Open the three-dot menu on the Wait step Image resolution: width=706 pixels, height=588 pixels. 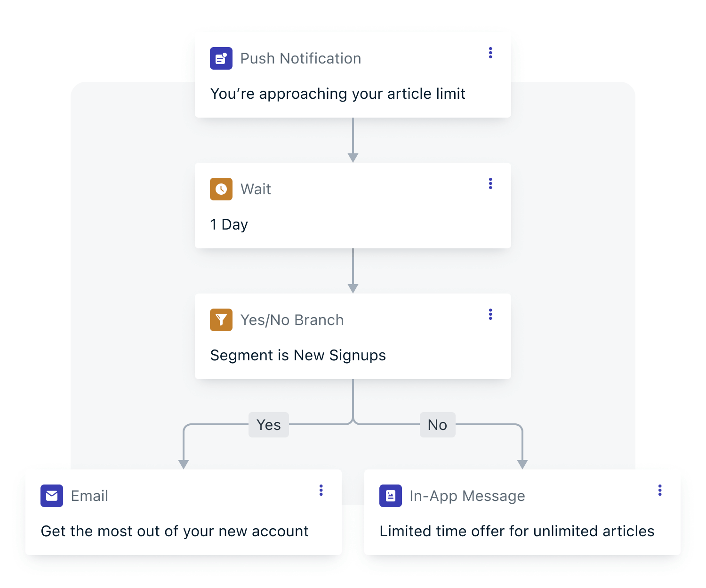tap(490, 183)
